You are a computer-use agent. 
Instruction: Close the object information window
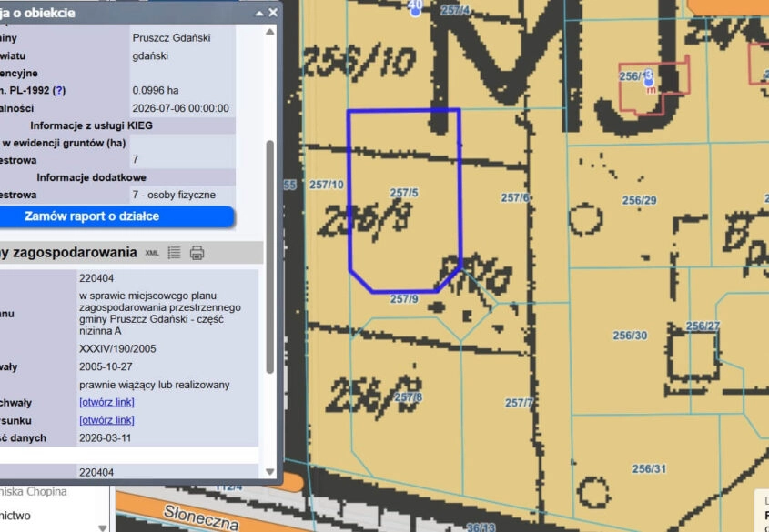(x=273, y=13)
